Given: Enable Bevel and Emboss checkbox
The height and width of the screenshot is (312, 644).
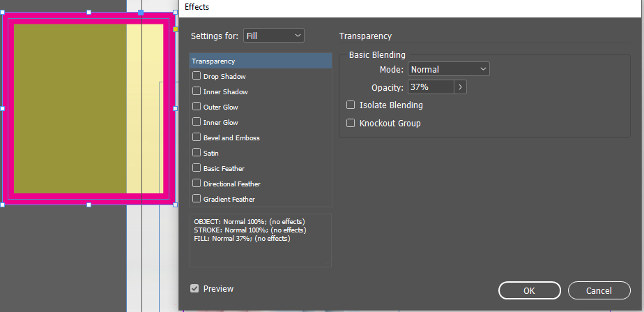Looking at the screenshot, I should [197, 138].
